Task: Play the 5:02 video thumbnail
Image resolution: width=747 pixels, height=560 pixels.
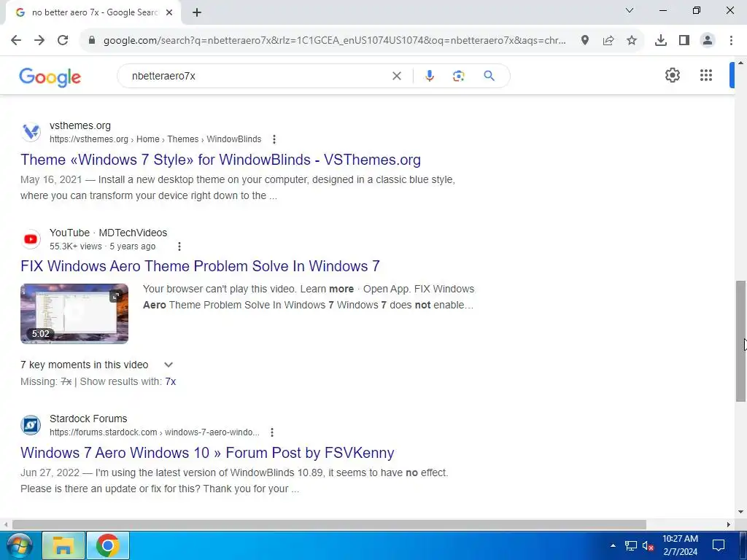Action: tap(74, 314)
